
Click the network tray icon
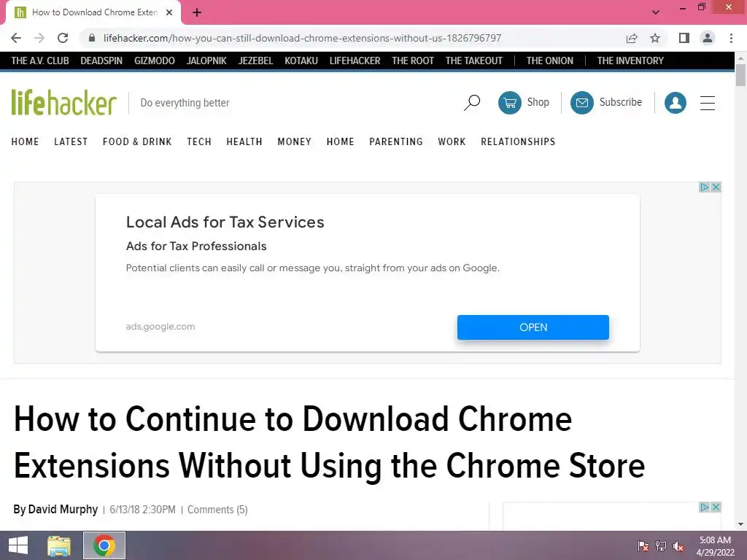(x=661, y=546)
